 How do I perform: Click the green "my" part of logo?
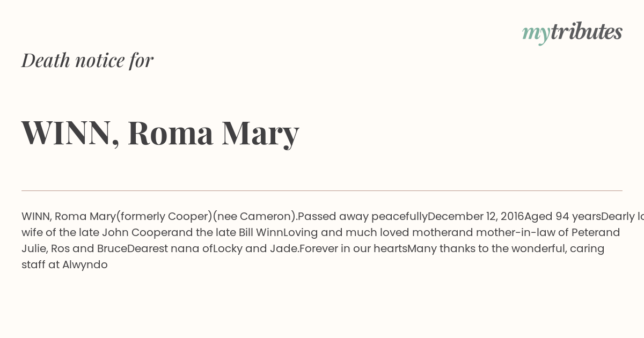536,34
